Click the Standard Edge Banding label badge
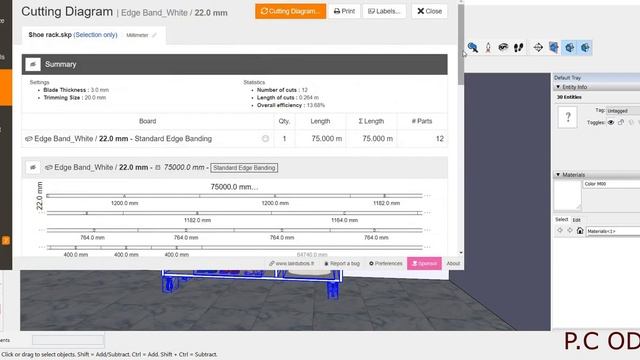This screenshot has width=640, height=360. tap(244, 168)
